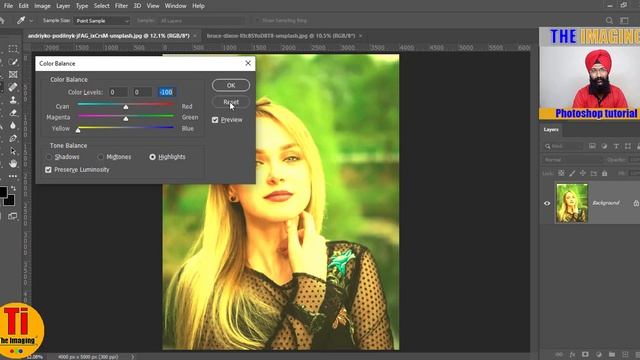The height and width of the screenshot is (360, 640).
Task: Select the Hand tool
Action: coord(13,164)
